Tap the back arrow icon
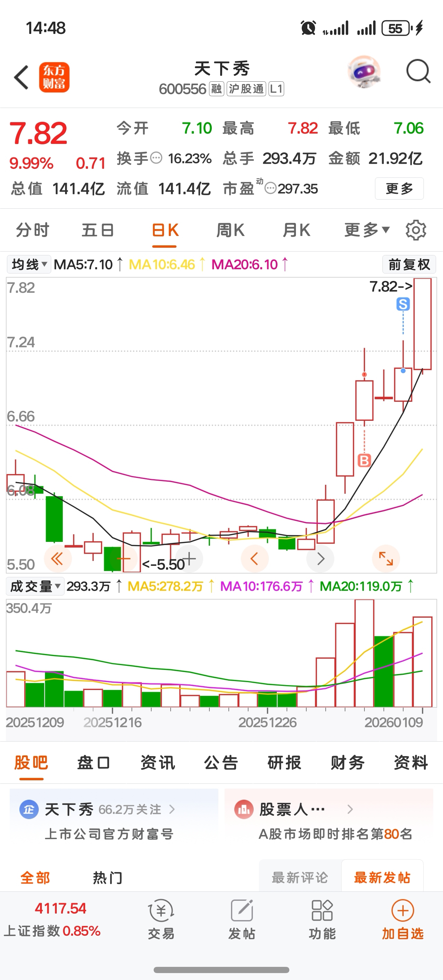 (21, 77)
